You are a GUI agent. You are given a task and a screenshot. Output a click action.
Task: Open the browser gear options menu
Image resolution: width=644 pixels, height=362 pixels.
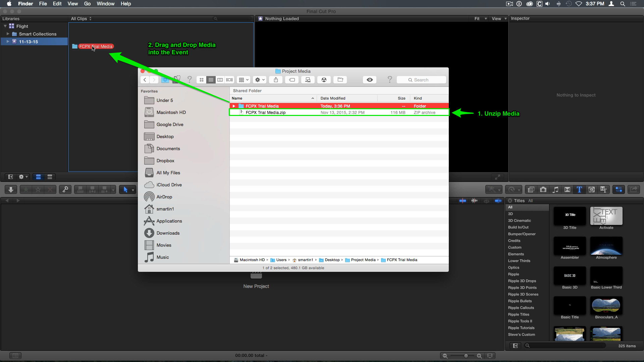pos(23,177)
